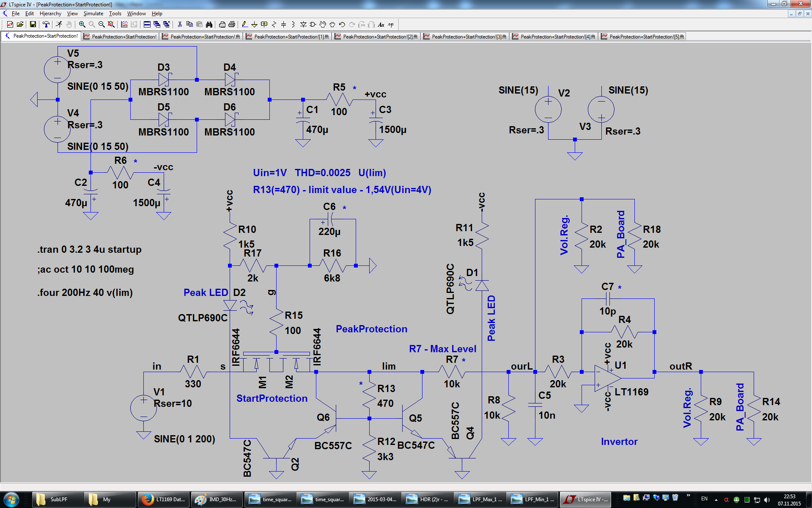The width and height of the screenshot is (812, 508).
Task: Click the Find binoculars icon
Action: coord(209,25)
